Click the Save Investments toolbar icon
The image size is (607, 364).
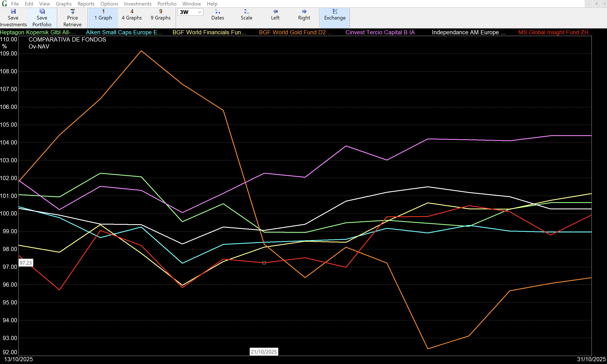point(13,11)
